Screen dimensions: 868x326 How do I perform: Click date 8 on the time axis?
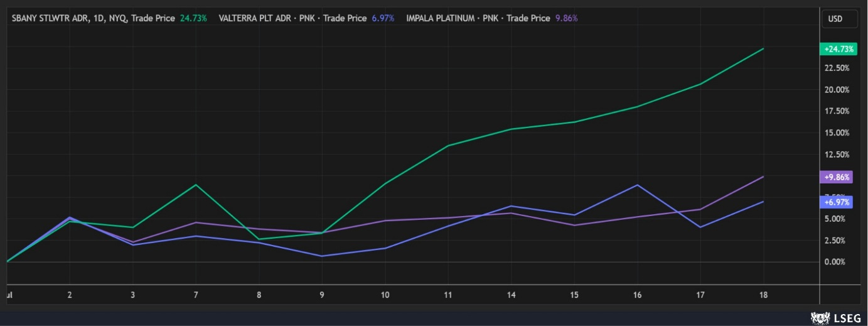pyautogui.click(x=259, y=295)
